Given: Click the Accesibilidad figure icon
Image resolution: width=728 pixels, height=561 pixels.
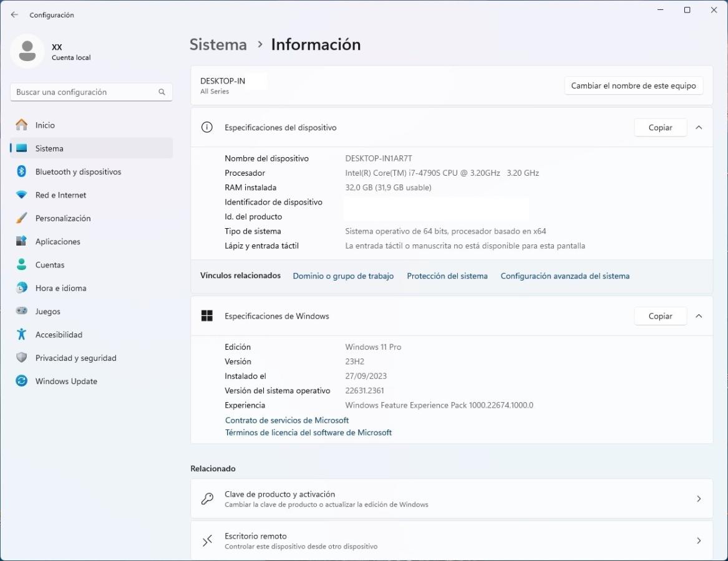Looking at the screenshot, I should (22, 335).
